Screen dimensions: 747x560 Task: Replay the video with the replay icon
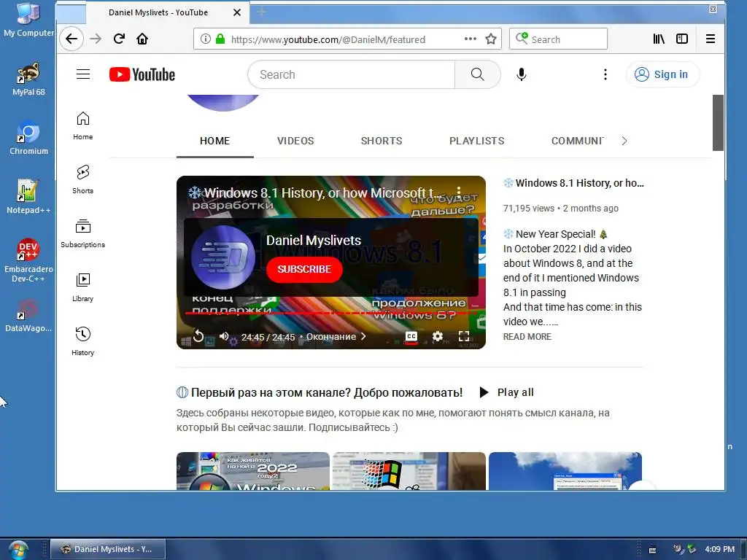coord(198,336)
